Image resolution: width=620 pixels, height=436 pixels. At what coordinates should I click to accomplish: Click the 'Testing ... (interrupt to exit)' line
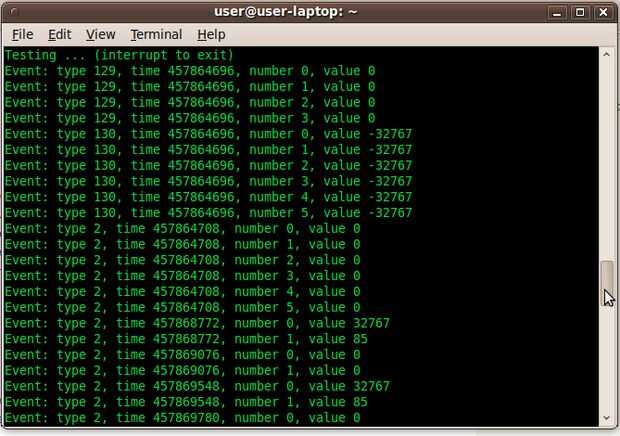pos(119,55)
